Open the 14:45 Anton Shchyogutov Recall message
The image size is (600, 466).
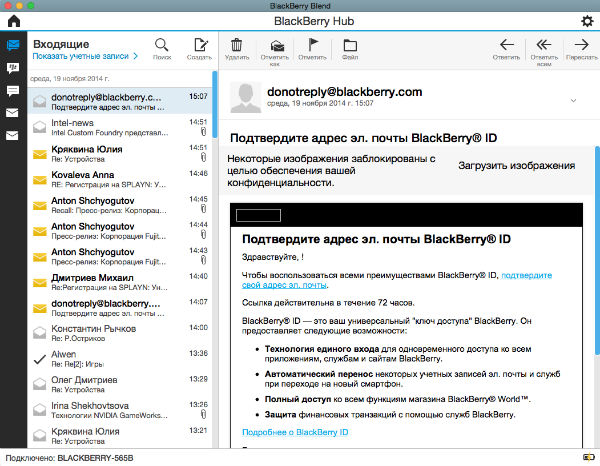pyautogui.click(x=120, y=204)
